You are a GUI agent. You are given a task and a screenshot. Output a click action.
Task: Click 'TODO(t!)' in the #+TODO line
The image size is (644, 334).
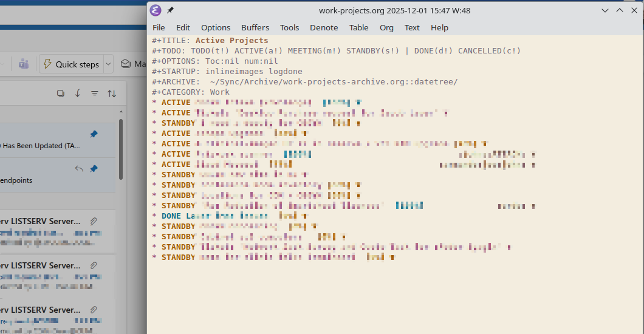coord(210,51)
